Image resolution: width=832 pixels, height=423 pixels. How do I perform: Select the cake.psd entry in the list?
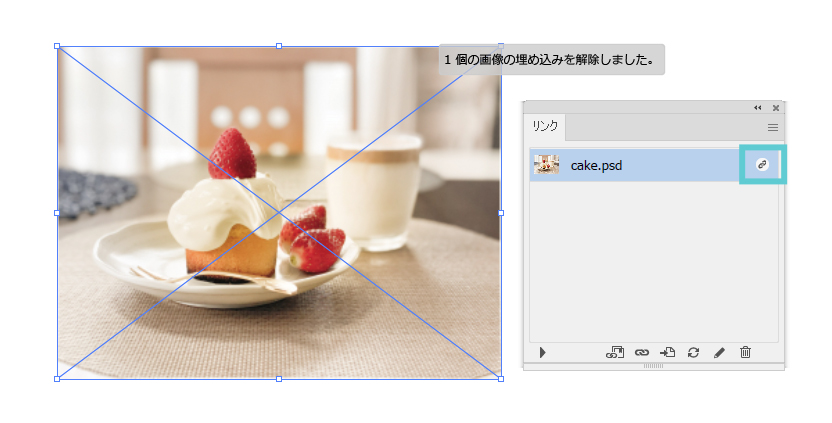pyautogui.click(x=640, y=165)
